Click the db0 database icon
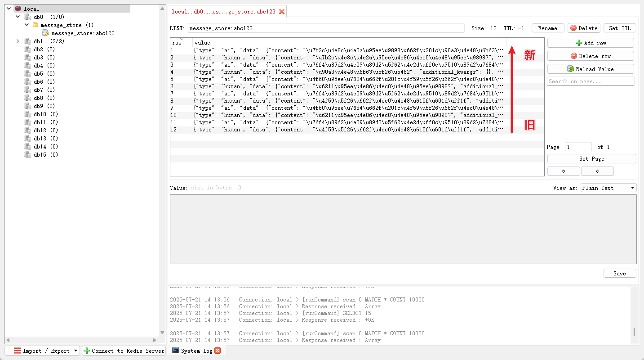 coord(27,17)
